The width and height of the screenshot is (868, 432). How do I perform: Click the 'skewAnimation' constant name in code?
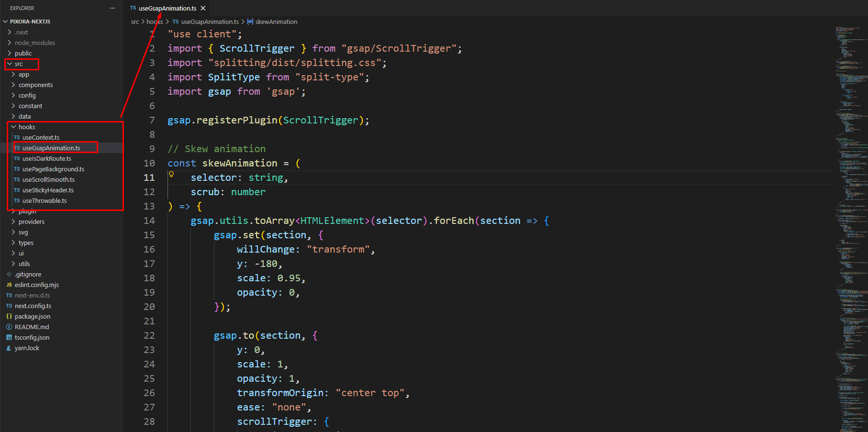(x=240, y=163)
